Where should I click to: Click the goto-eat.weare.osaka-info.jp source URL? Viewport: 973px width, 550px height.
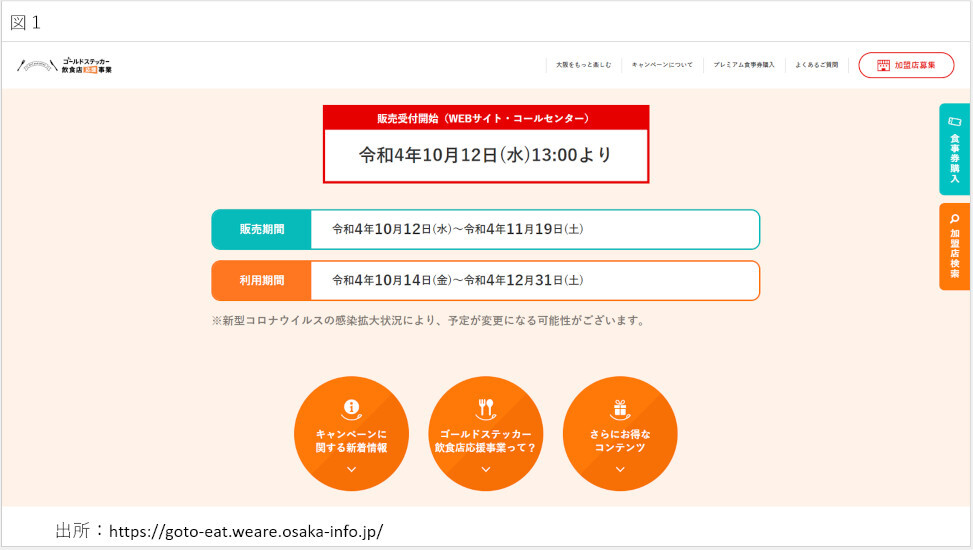click(245, 531)
